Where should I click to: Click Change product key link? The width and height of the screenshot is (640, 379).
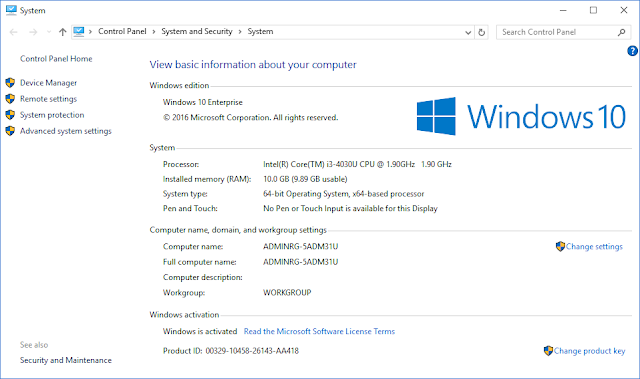click(x=589, y=351)
